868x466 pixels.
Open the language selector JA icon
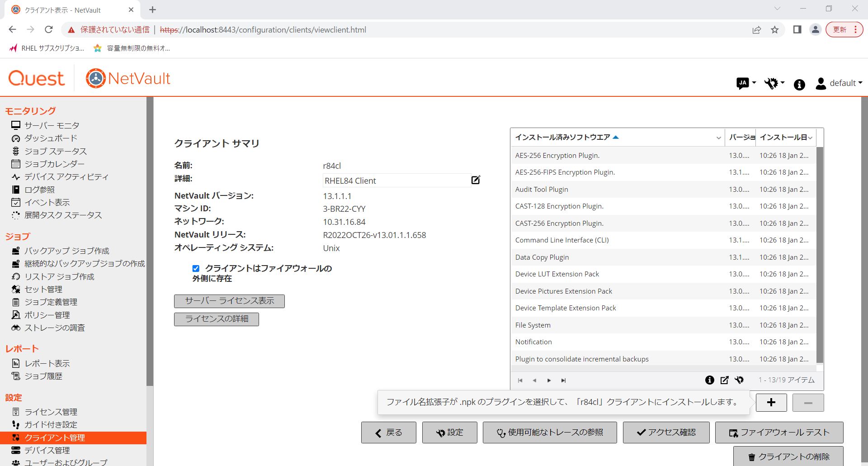[745, 83]
